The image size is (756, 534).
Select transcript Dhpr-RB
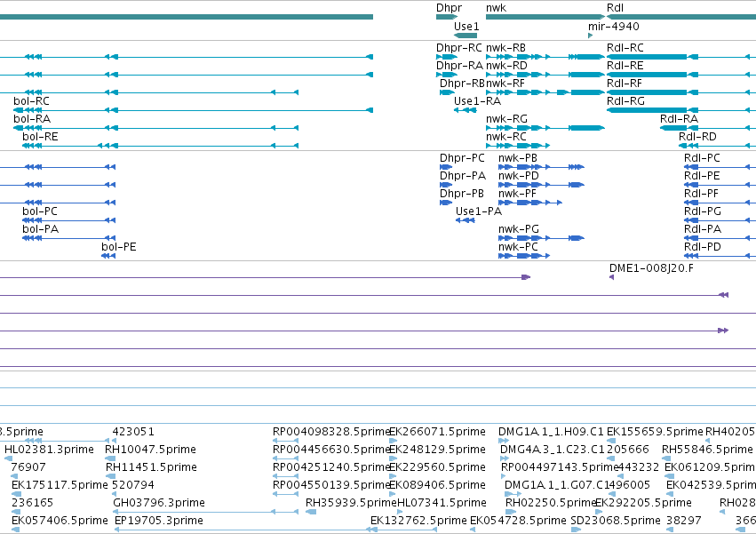(447, 92)
